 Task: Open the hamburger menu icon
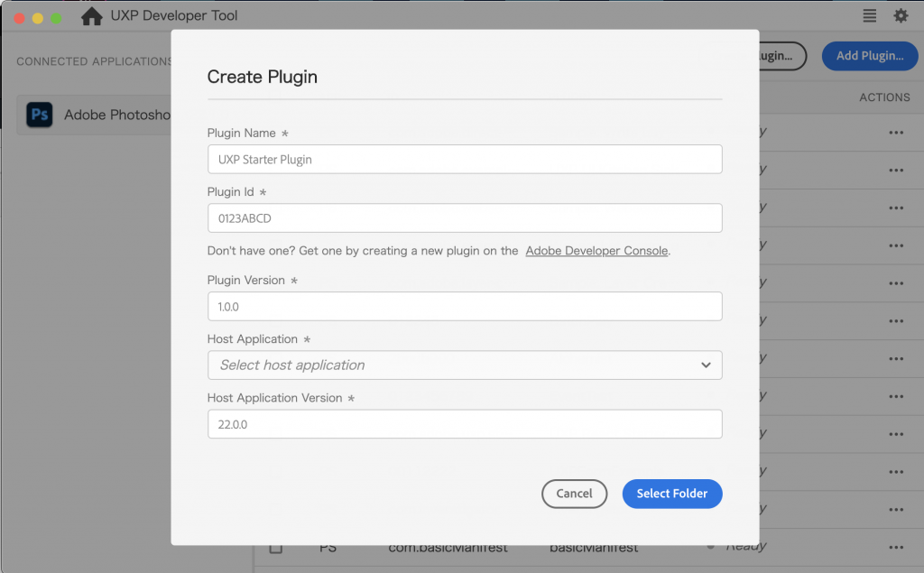[868, 15]
